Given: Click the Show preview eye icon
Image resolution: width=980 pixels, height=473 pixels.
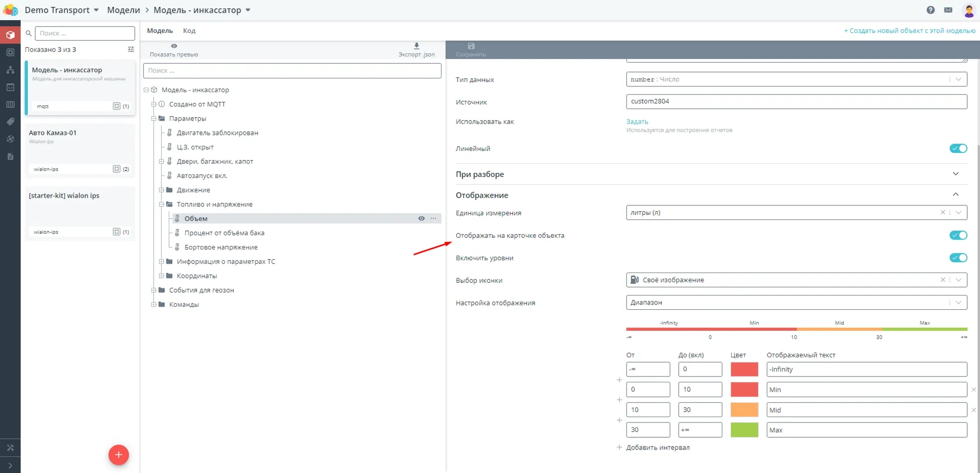Looking at the screenshot, I should coord(174,46).
